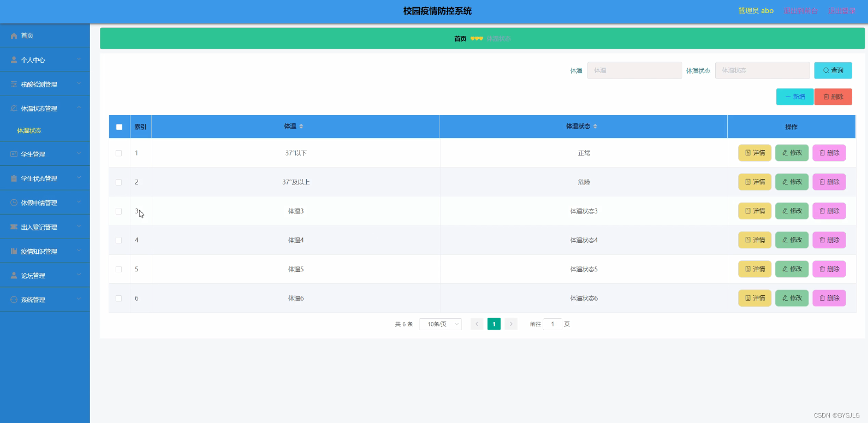
Task: Go to the next page arrow
Action: [511, 324]
